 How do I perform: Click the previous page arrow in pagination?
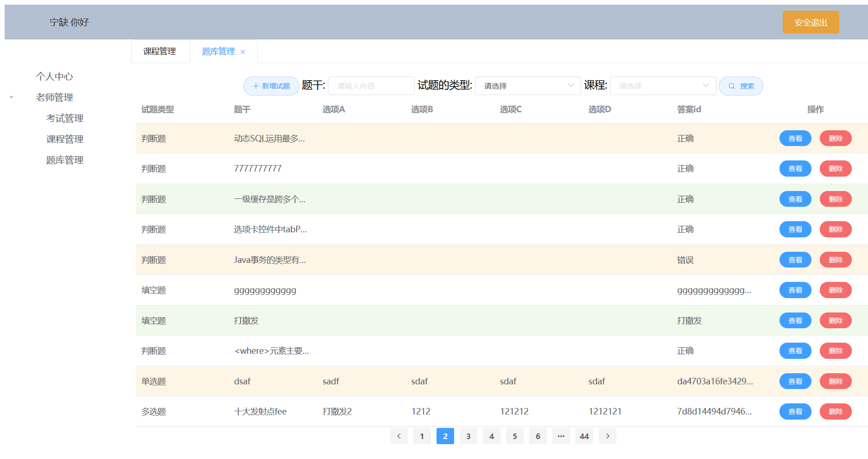click(399, 436)
